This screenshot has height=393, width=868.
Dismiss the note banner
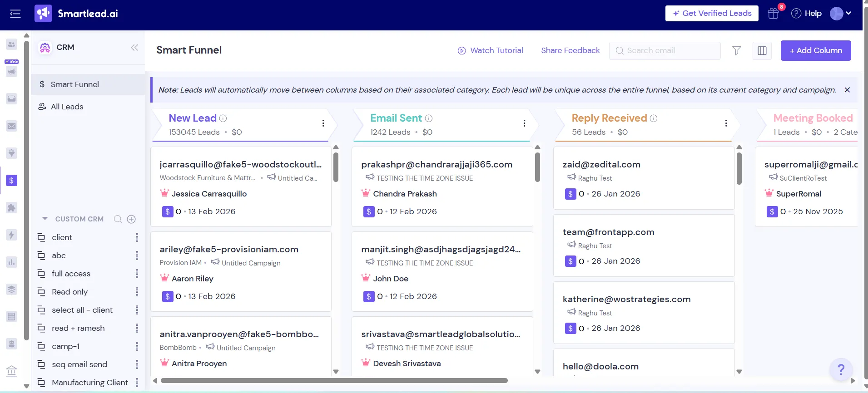(847, 90)
